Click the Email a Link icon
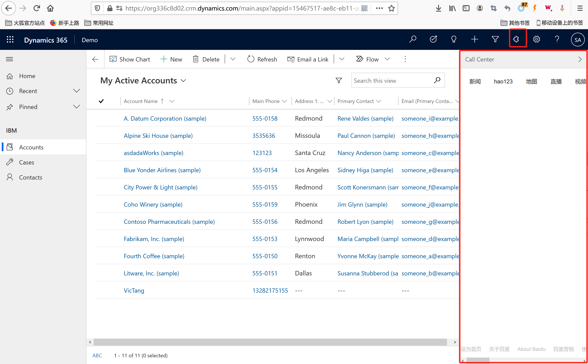Viewport: 588px width, 364px height. click(x=290, y=59)
